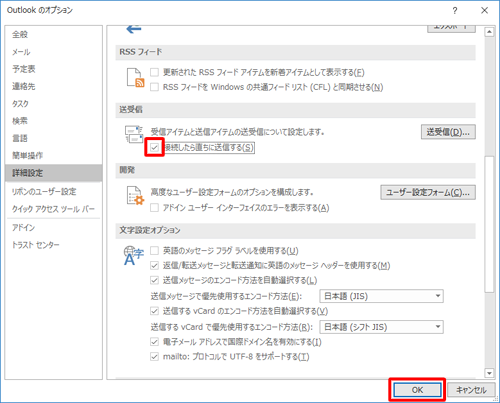Select 言語 category in sidebar

coord(54,138)
